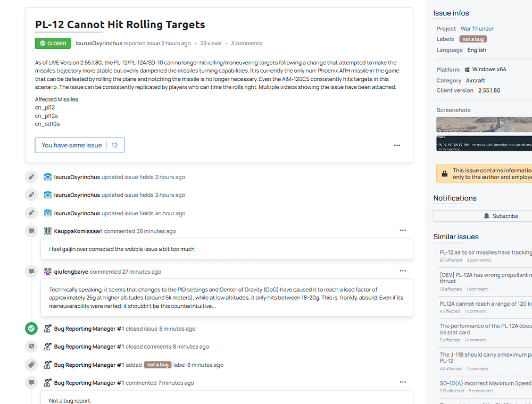532x404 pixels.
Task: Click the You have same issue button
Action: click(79, 146)
